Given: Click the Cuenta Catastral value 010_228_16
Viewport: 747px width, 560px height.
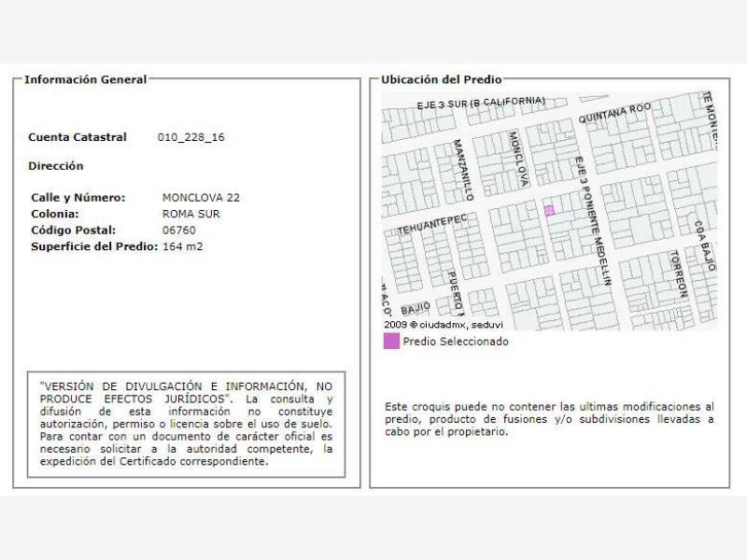Looking at the screenshot, I should pos(190,137).
